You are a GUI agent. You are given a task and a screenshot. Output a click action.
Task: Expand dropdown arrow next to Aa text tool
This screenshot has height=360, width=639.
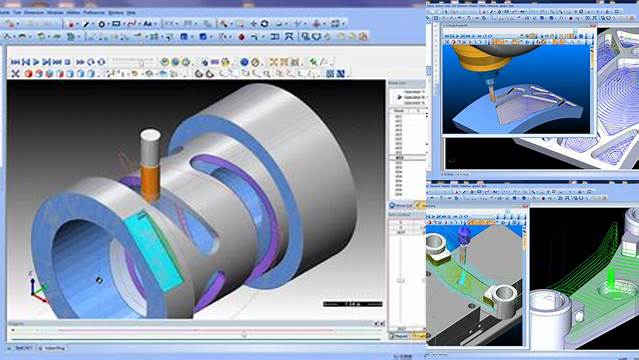[155, 24]
